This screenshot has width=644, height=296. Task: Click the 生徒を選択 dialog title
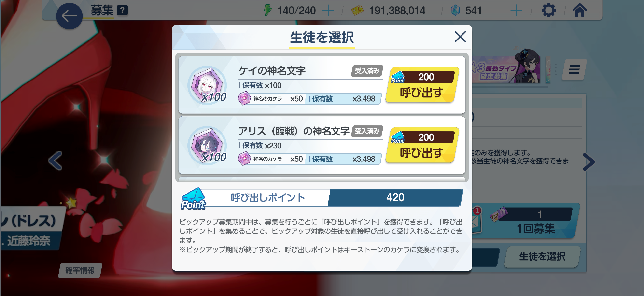[x=322, y=38]
